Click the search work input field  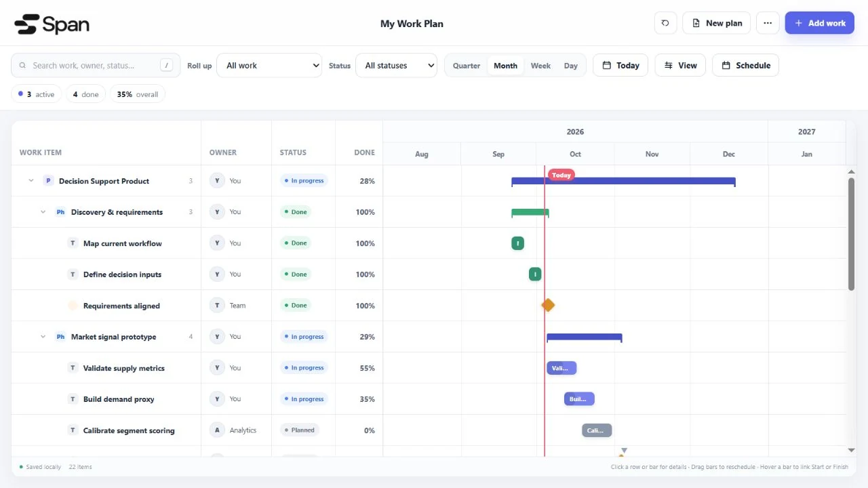coord(96,66)
